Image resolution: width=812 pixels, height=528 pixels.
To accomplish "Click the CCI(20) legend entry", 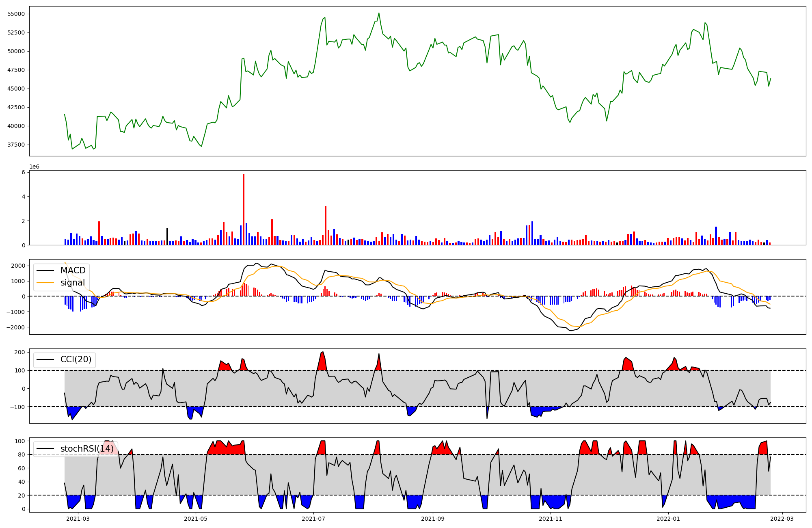I will coord(76,359).
